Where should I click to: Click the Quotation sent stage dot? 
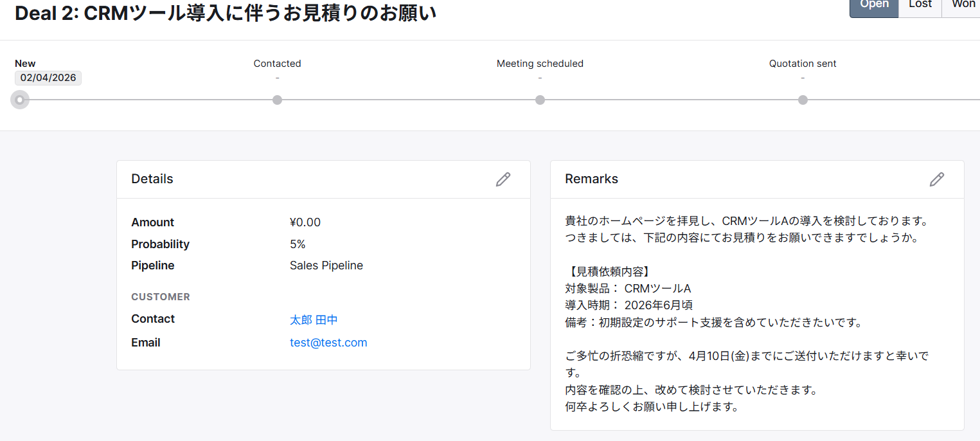coord(803,100)
